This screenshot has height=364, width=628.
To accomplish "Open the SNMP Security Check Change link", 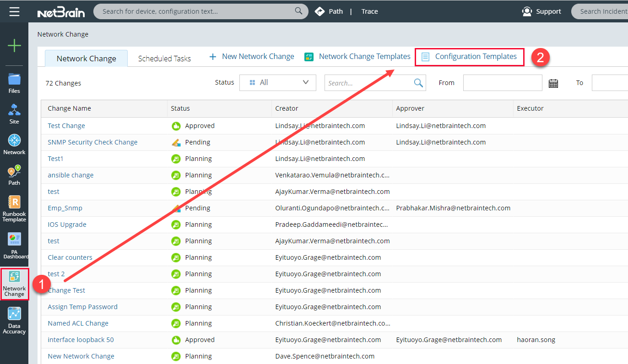I will [92, 142].
